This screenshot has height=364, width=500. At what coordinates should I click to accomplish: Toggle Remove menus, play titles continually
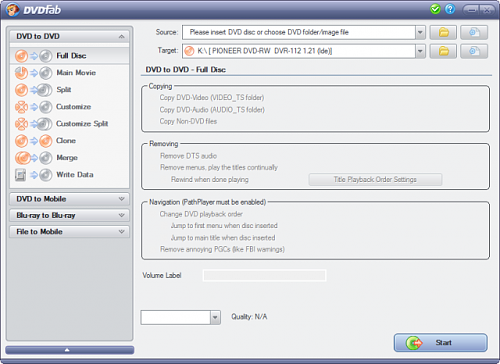[219, 167]
